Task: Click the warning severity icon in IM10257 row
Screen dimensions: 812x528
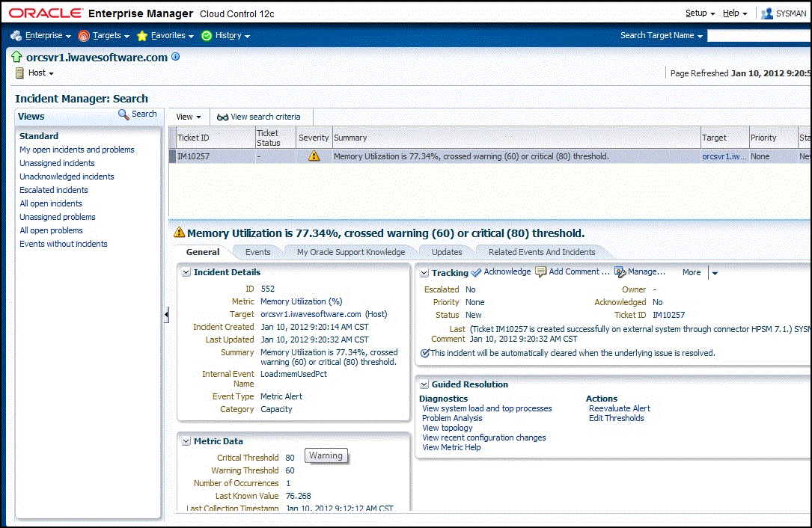Action: coord(314,156)
